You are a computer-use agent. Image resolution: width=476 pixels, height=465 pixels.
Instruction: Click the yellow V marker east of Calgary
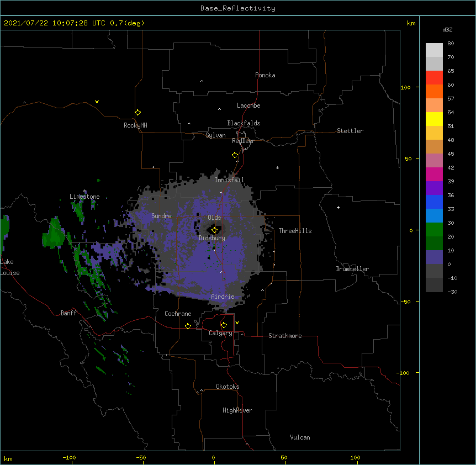pyautogui.click(x=237, y=323)
